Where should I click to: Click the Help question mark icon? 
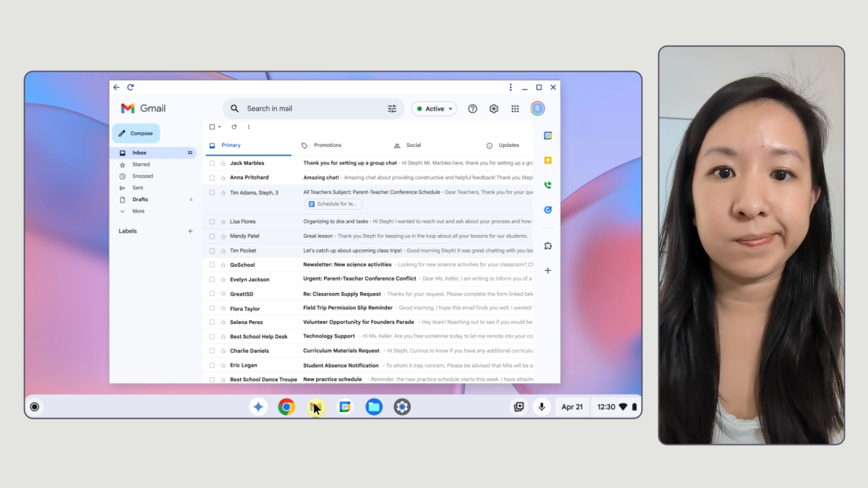[472, 109]
